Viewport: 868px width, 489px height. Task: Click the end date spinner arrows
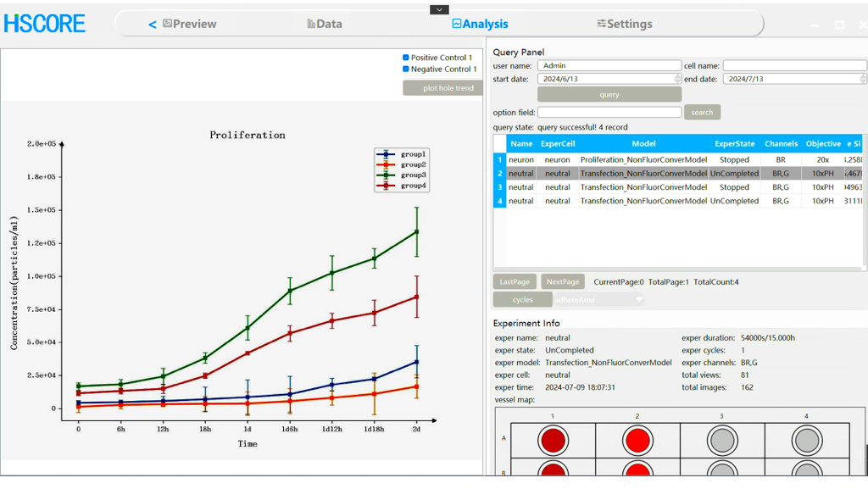[x=863, y=79]
